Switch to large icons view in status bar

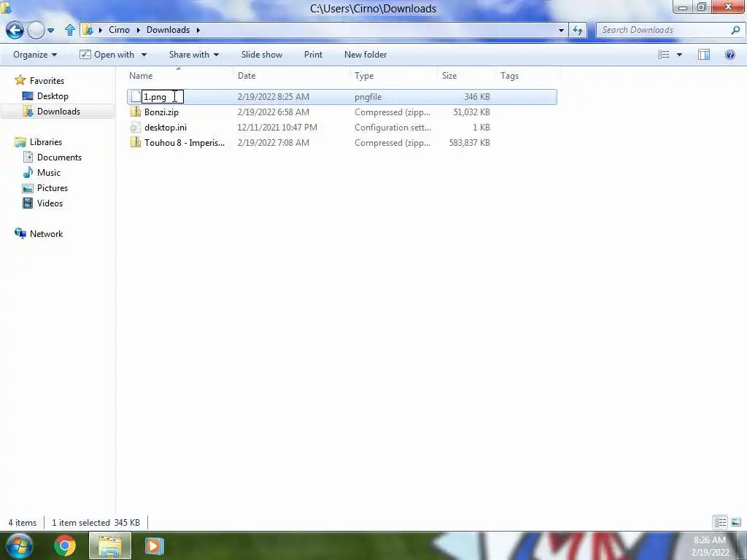pyautogui.click(x=735, y=522)
